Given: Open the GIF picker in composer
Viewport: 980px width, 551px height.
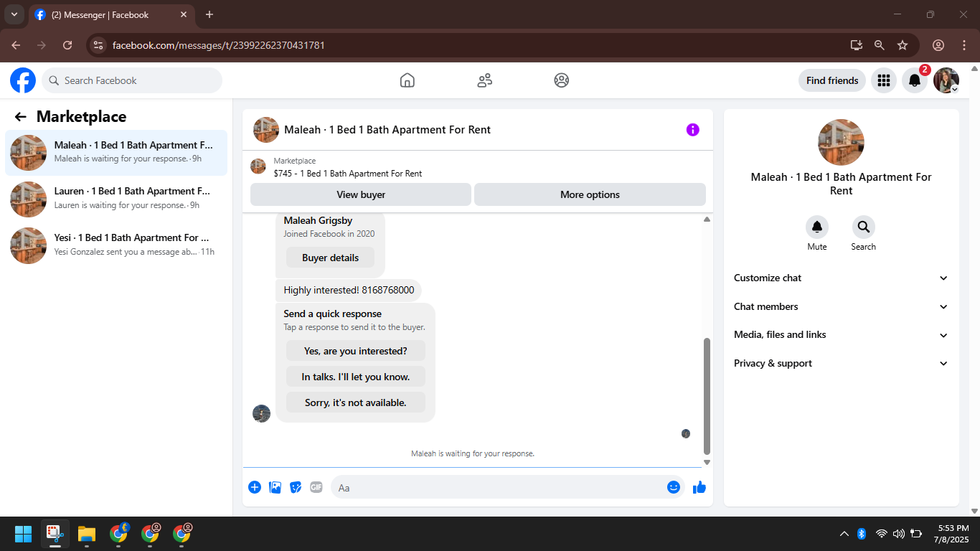Looking at the screenshot, I should tap(316, 487).
